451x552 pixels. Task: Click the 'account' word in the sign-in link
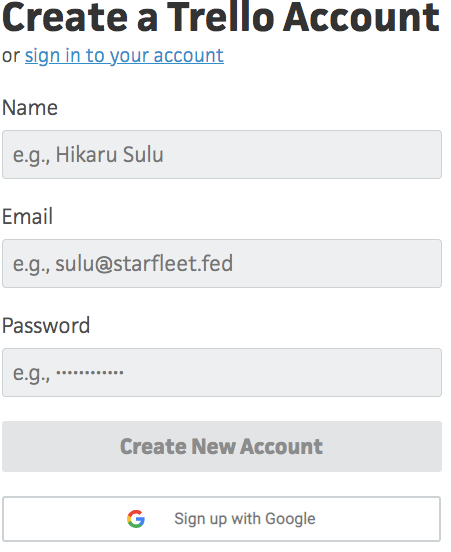188,56
